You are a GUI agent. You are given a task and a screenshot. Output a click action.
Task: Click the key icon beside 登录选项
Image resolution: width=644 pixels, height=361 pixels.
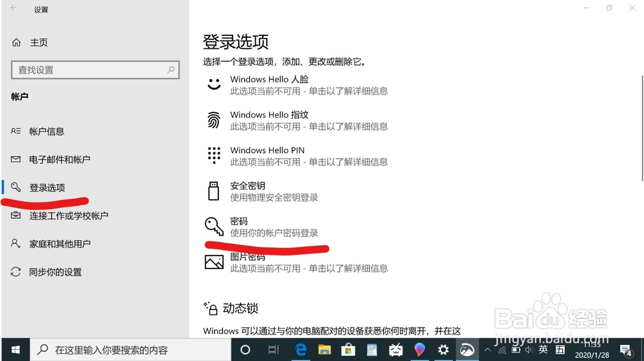pyautogui.click(x=15, y=187)
